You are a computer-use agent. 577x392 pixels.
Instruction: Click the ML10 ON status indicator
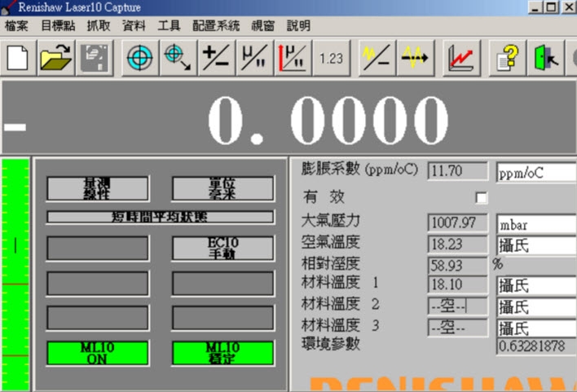(98, 353)
